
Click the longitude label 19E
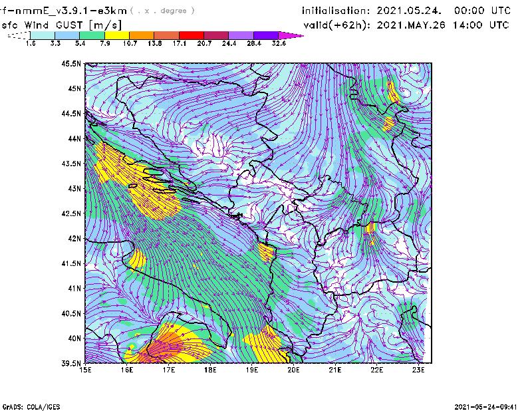(x=252, y=370)
